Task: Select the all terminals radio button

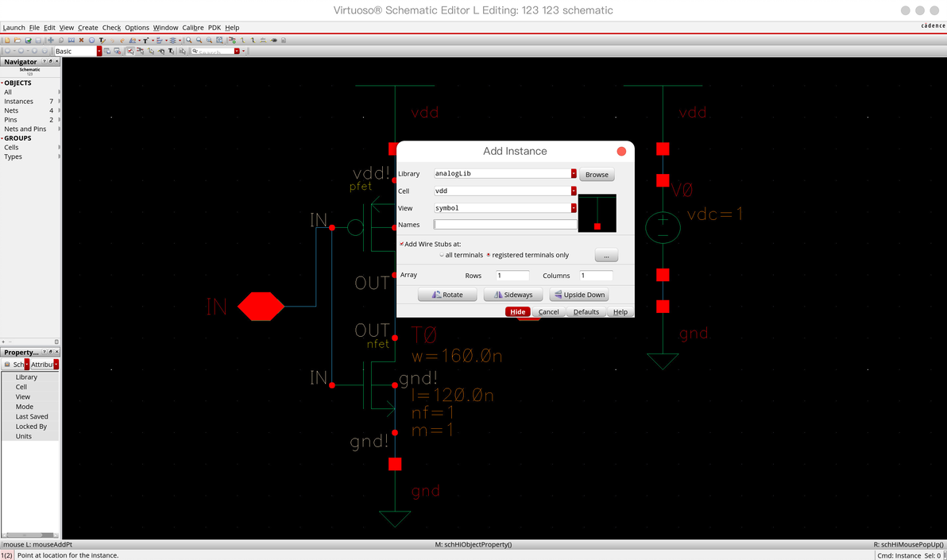Action: coord(442,255)
